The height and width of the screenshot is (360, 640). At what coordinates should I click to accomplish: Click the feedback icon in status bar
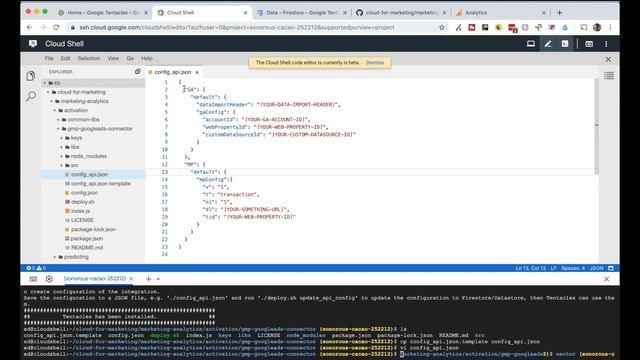coord(611,268)
